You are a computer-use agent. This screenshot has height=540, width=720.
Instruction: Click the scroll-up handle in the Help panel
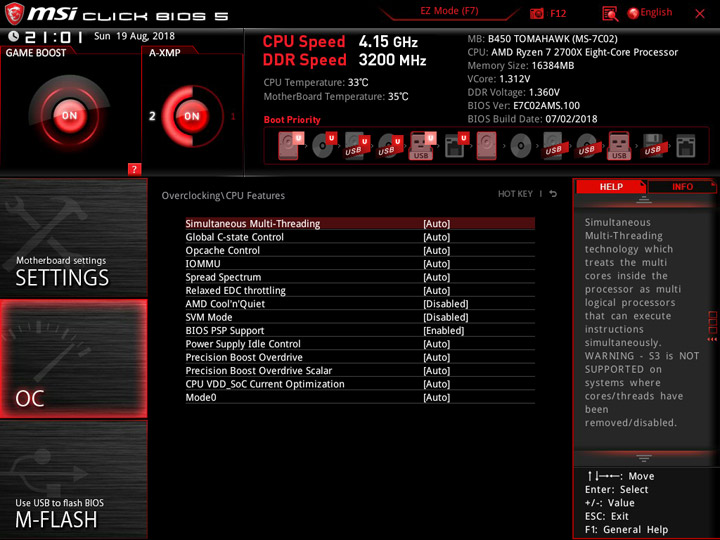coord(644,199)
